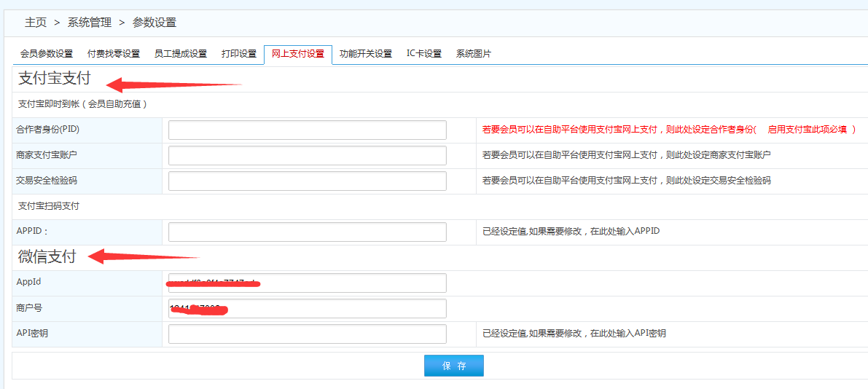Click the 保存 button
Screen dimensions: 868x389
(x=453, y=366)
